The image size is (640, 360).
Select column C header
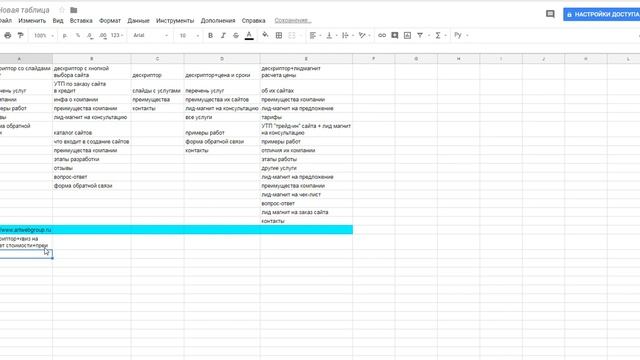pos(158,59)
